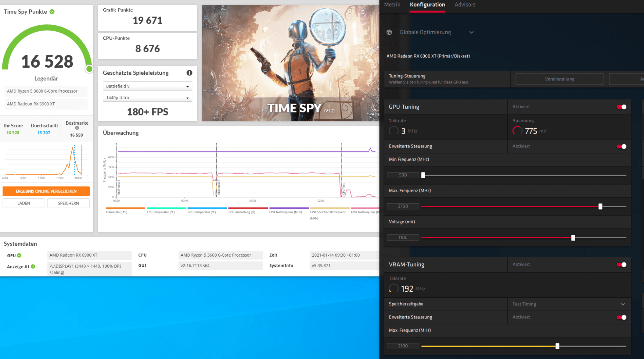Image resolution: width=644 pixels, height=359 pixels.
Task: Expand the Globale Optimierung chevron
Action: [x=471, y=32]
